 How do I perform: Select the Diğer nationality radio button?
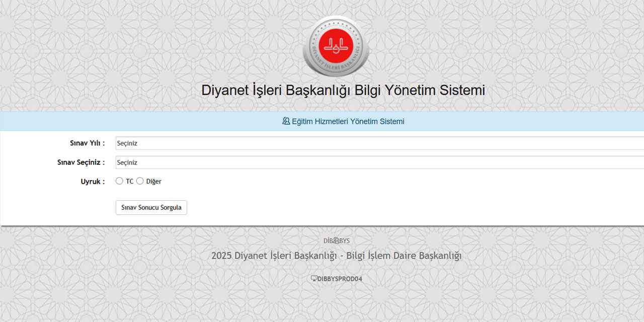(x=140, y=181)
